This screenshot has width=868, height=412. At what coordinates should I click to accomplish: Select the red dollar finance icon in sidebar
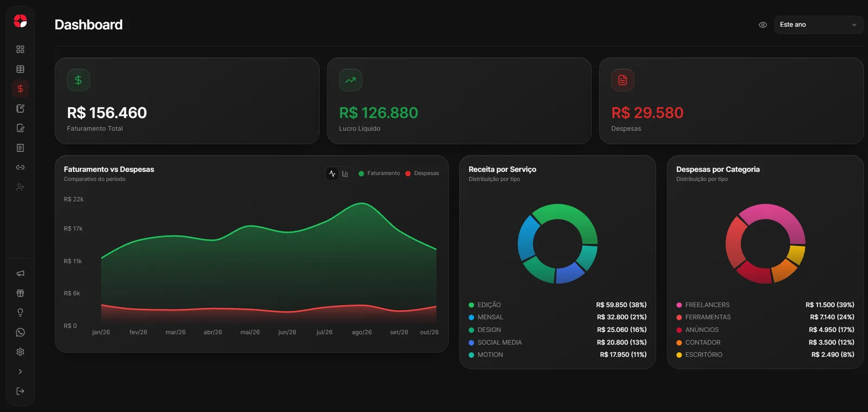[20, 88]
